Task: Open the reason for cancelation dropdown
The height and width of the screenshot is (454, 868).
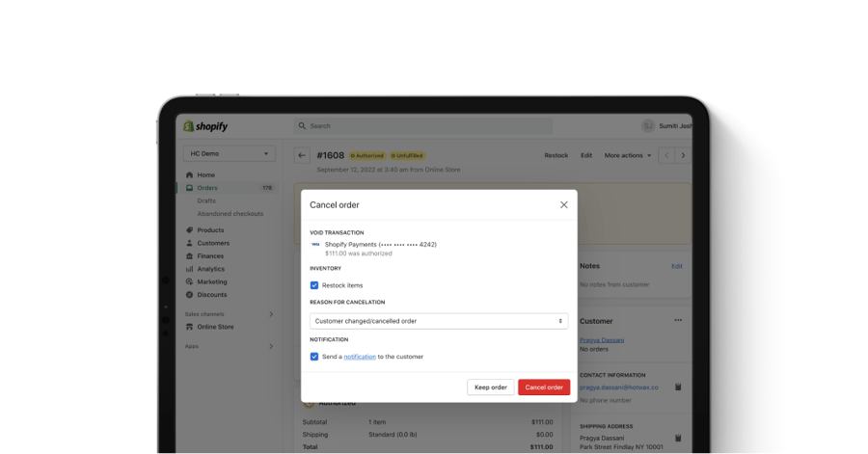Action: [439, 321]
